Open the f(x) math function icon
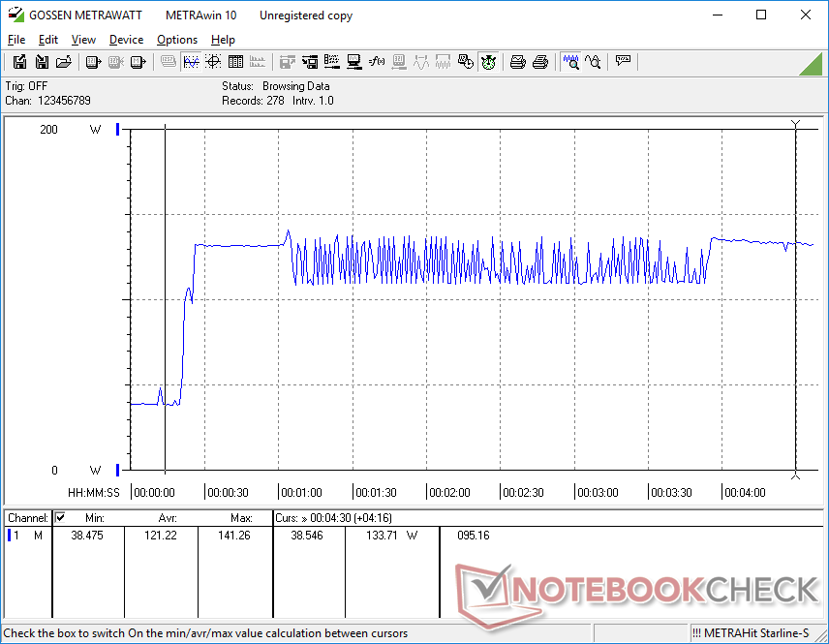Viewport: 829px width, 644px height. click(x=377, y=62)
